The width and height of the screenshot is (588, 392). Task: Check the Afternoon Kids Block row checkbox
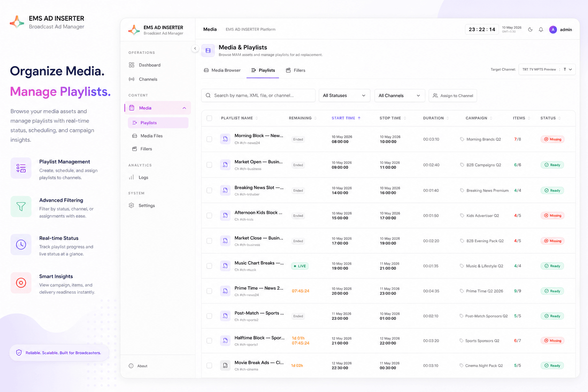[x=209, y=216]
